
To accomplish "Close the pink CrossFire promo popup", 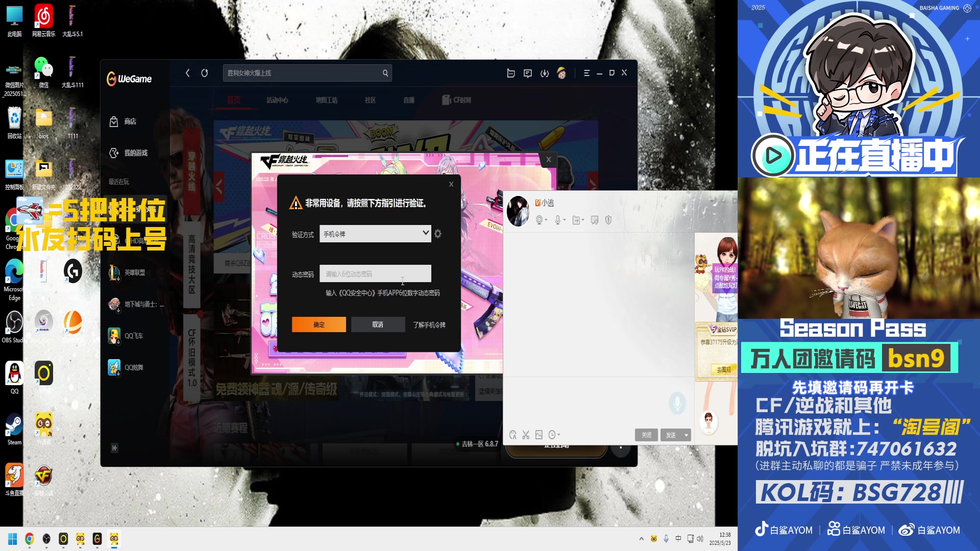I will 549,160.
